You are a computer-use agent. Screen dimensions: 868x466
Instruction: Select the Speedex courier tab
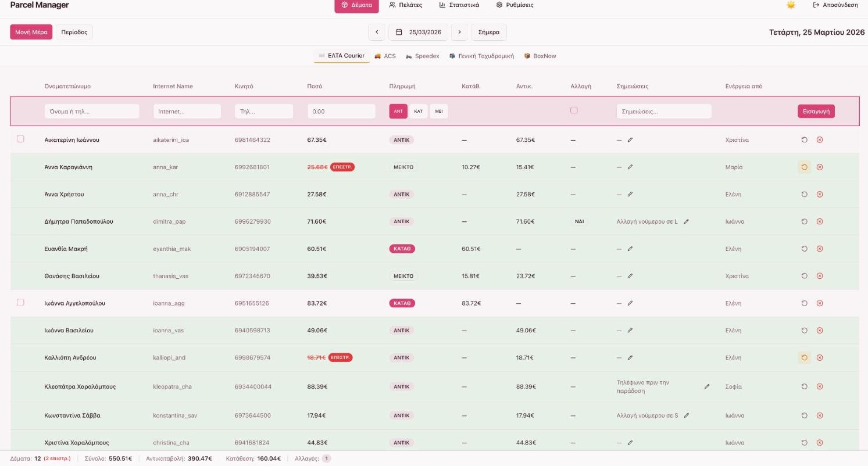coord(423,56)
